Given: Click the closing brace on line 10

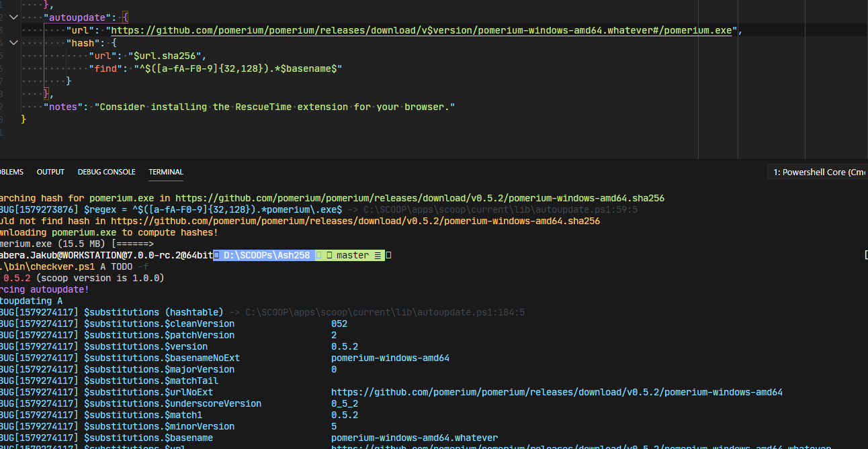Looking at the screenshot, I should (24, 119).
